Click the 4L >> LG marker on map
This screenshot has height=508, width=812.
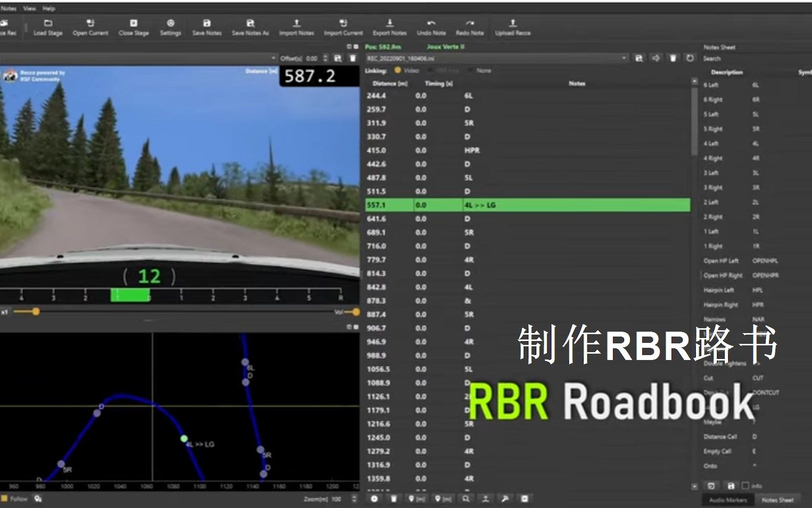(184, 439)
